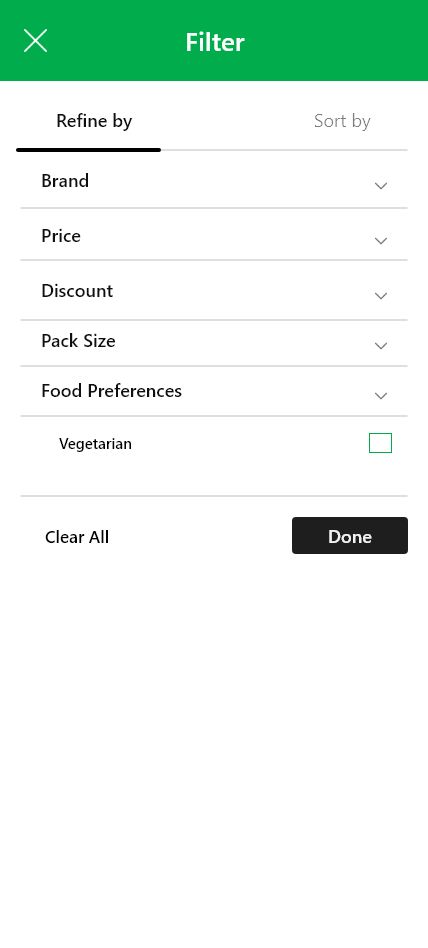Viewport: 428px width, 948px height.
Task: Select the Refine by tab
Action: pos(94,121)
